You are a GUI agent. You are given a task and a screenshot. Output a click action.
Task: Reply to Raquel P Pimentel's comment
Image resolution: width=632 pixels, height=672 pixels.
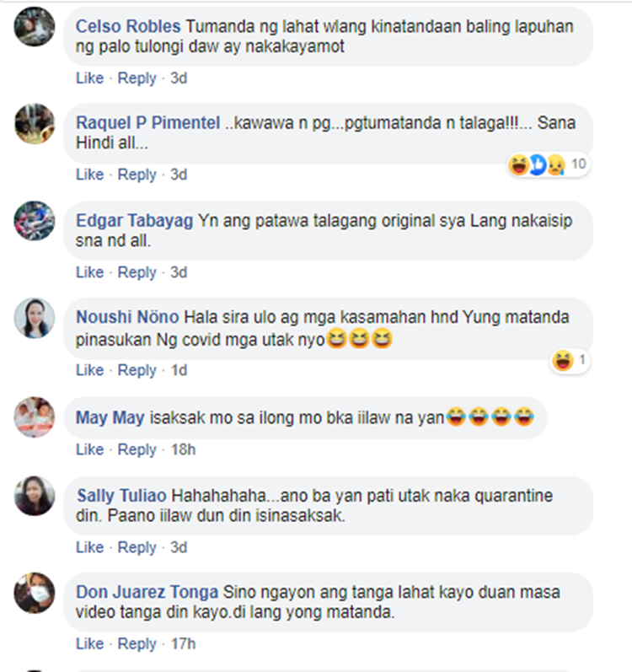click(137, 175)
